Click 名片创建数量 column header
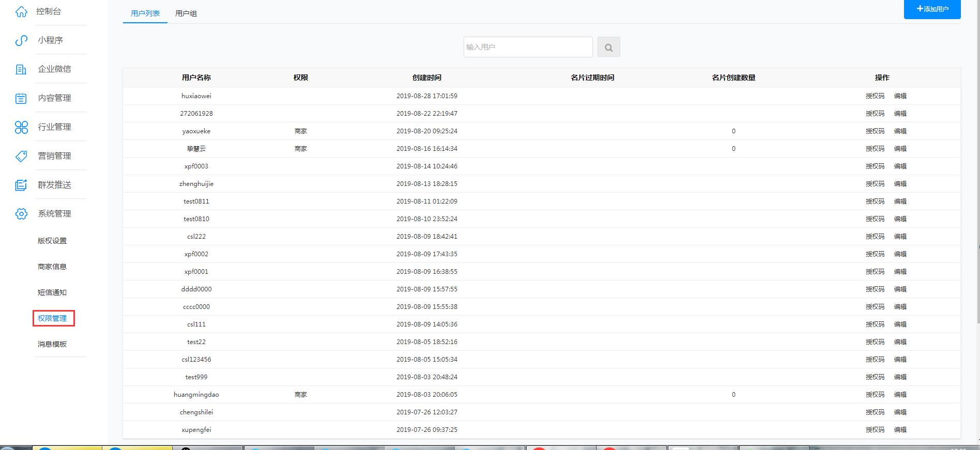 (x=733, y=77)
